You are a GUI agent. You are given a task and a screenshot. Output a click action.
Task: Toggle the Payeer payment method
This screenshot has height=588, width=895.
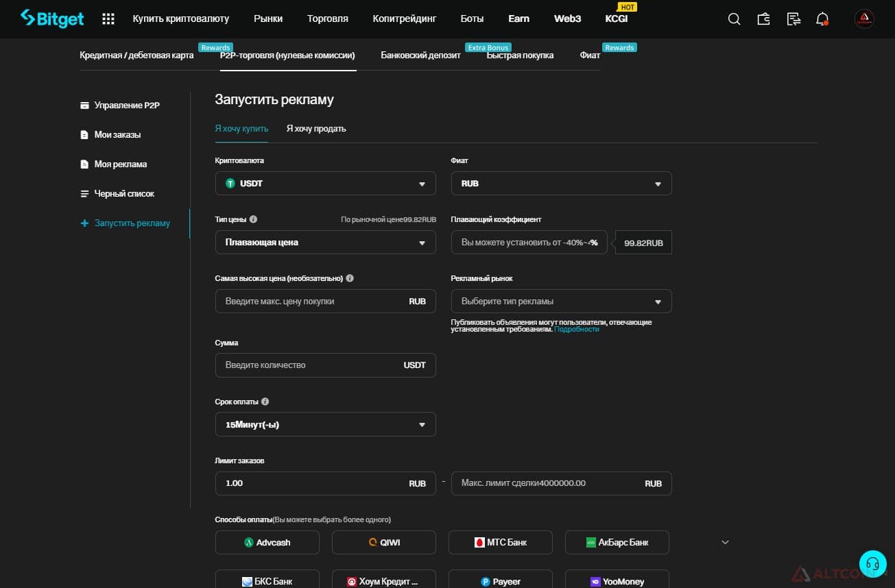tap(501, 580)
